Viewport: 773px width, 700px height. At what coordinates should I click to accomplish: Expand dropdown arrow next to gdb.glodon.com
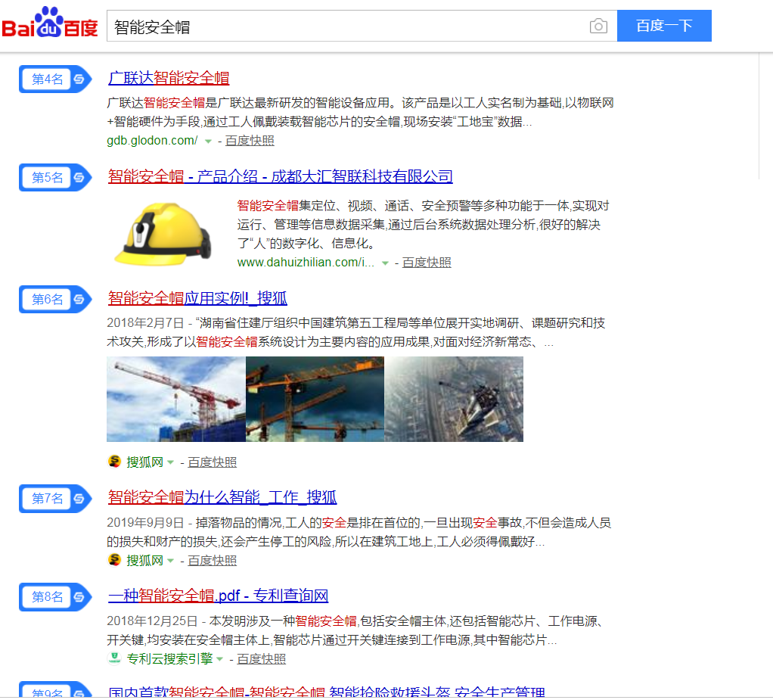click(x=208, y=142)
